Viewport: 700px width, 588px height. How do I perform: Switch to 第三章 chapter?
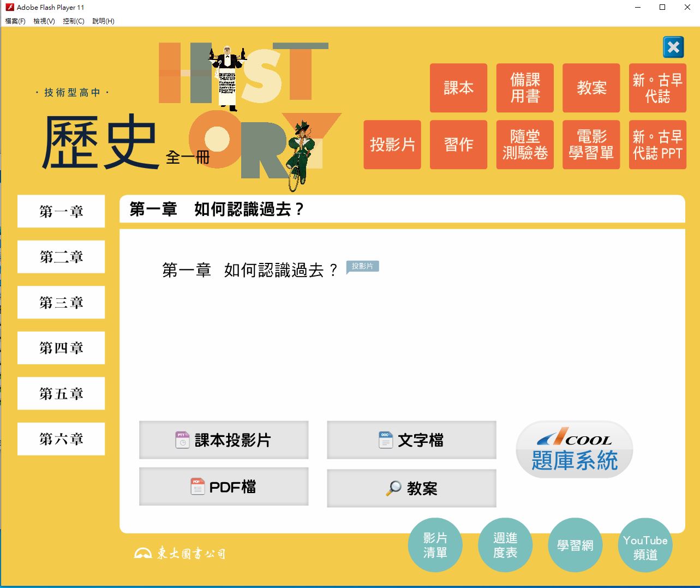click(61, 302)
